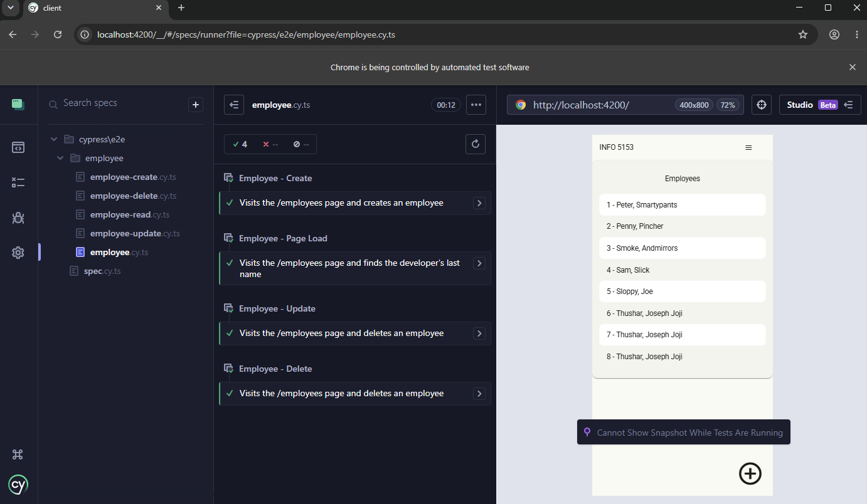This screenshot has height=504, width=867.
Task: Click the localhost:4200 AUT URL bar
Action: coord(625,105)
